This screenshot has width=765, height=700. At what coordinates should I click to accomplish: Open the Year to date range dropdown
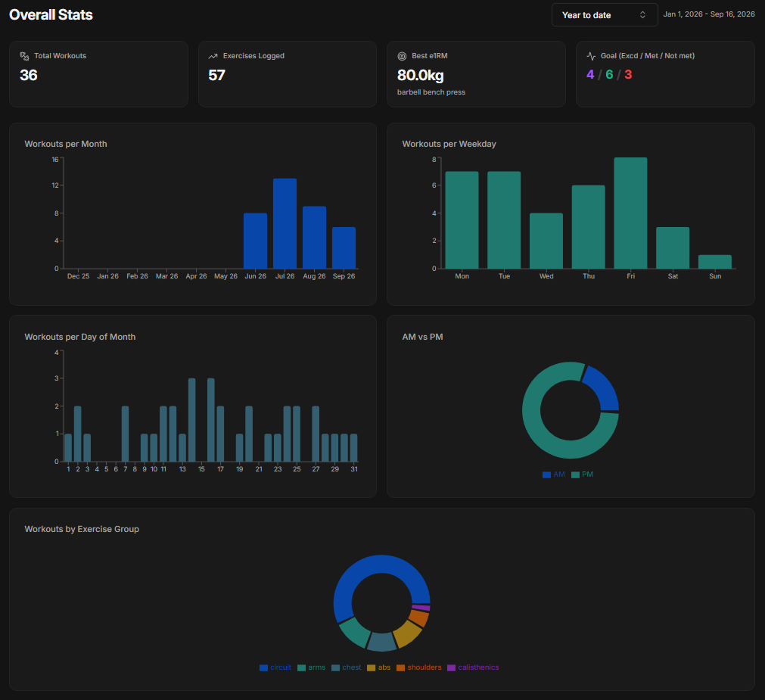605,15
